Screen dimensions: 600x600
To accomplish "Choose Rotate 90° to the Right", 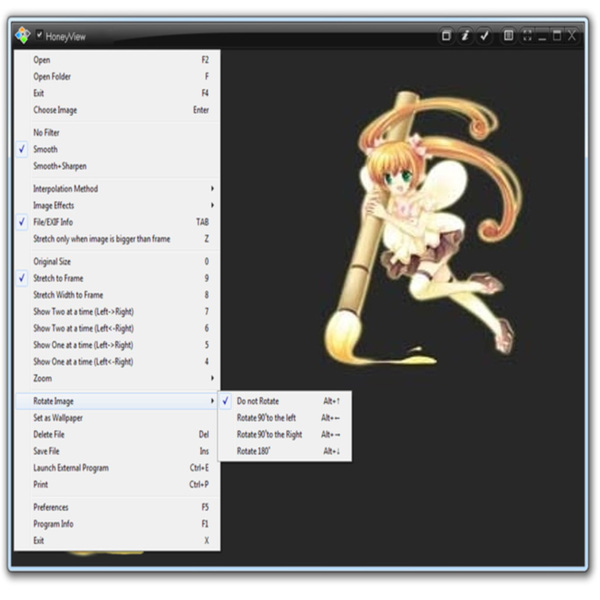I will [285, 435].
